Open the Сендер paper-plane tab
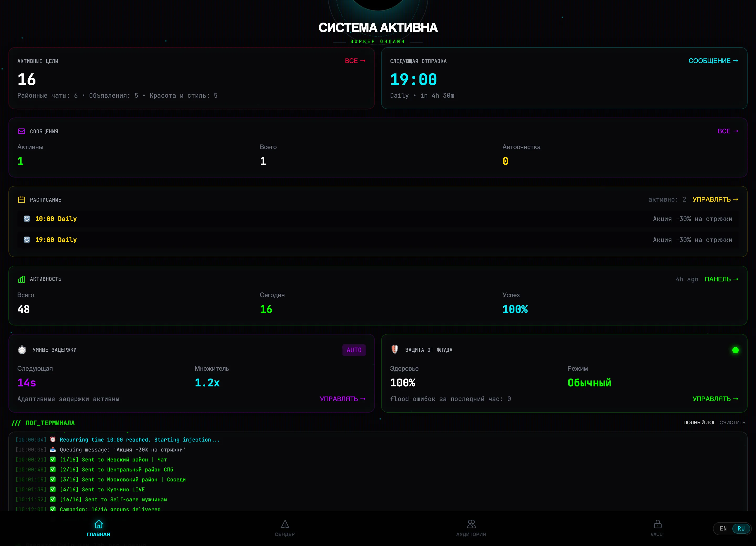The height and width of the screenshot is (546, 756). [285, 524]
